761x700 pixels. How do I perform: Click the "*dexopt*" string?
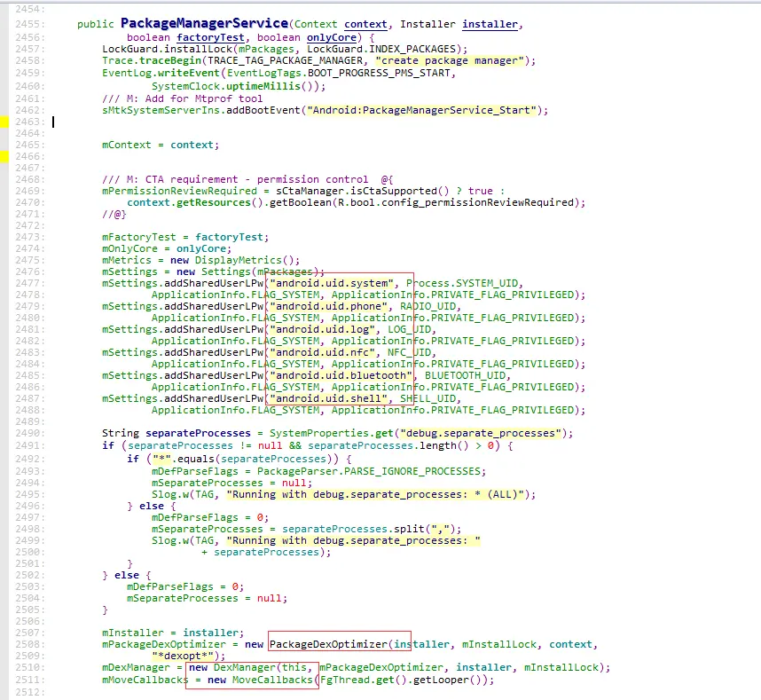183,656
